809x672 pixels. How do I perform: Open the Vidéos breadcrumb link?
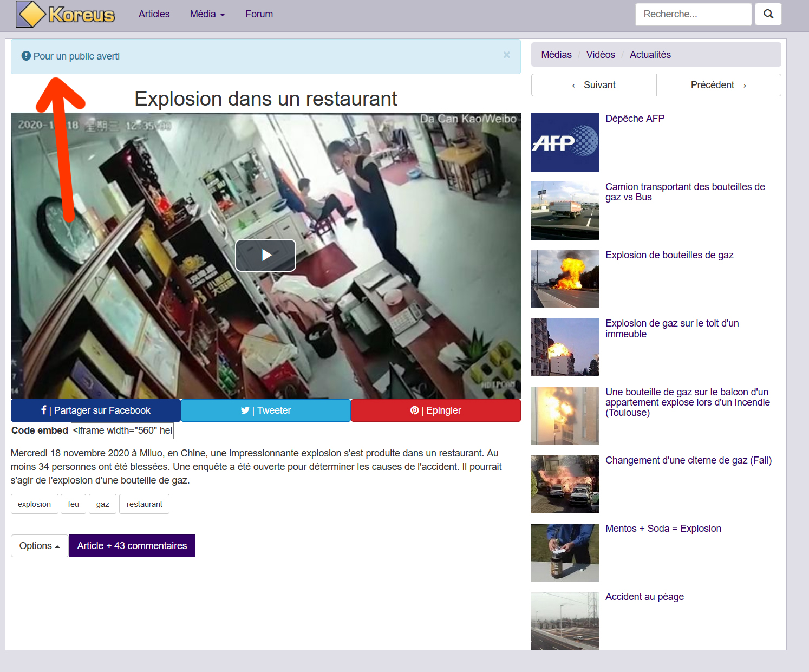[x=601, y=55]
